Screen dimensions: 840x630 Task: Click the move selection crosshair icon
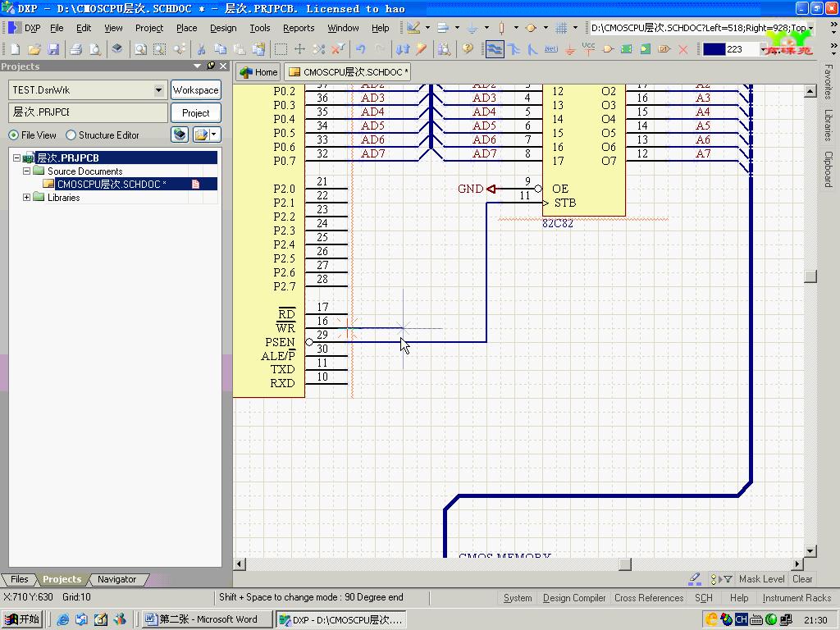[x=299, y=49]
